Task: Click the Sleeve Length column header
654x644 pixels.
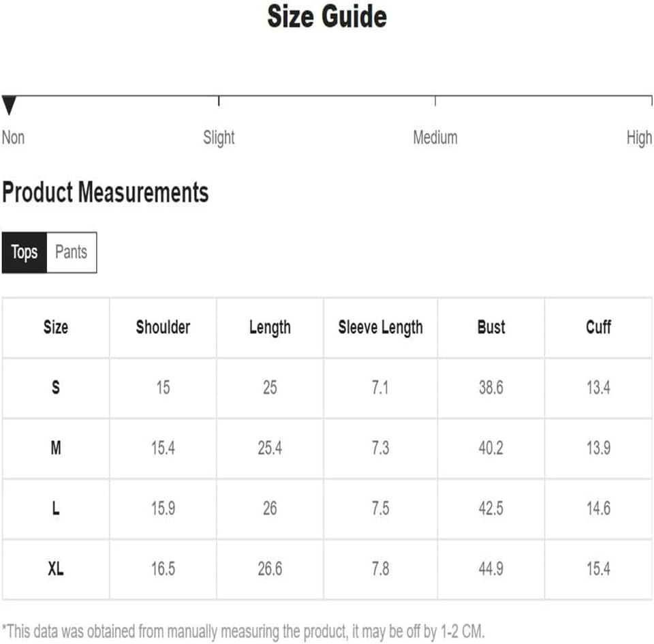Action: click(x=380, y=327)
